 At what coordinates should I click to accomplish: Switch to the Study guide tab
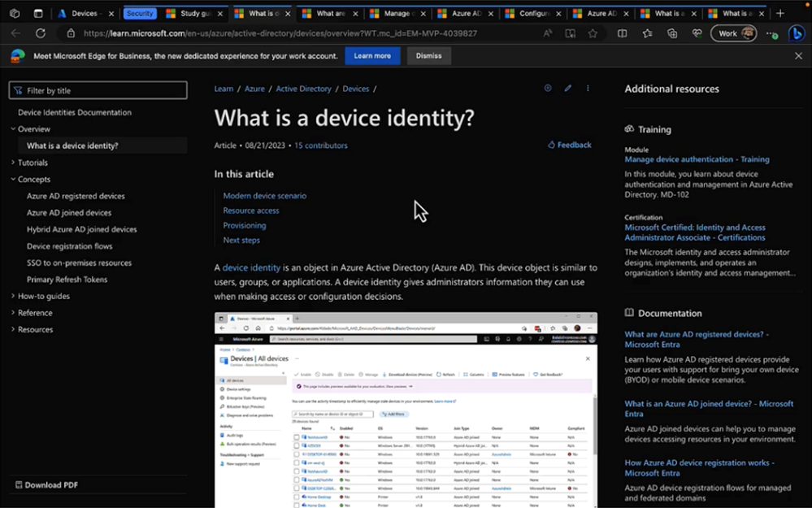pos(193,13)
